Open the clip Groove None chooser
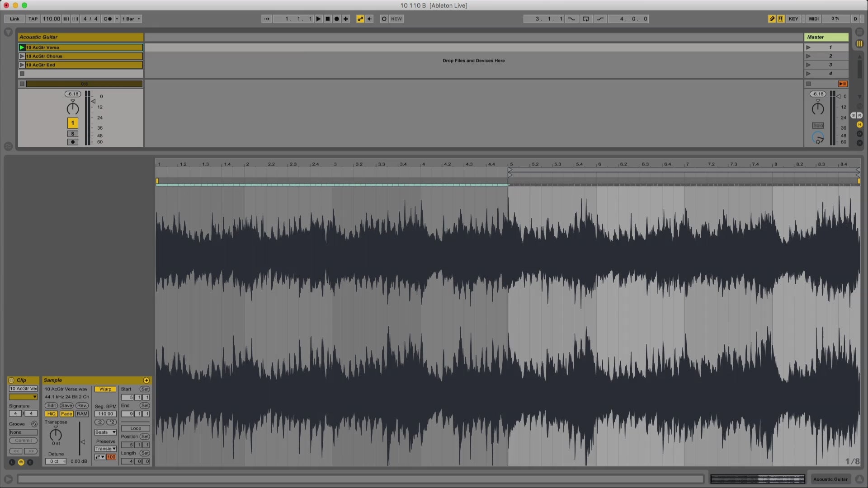Viewport: 868px width, 488px height. point(23,432)
